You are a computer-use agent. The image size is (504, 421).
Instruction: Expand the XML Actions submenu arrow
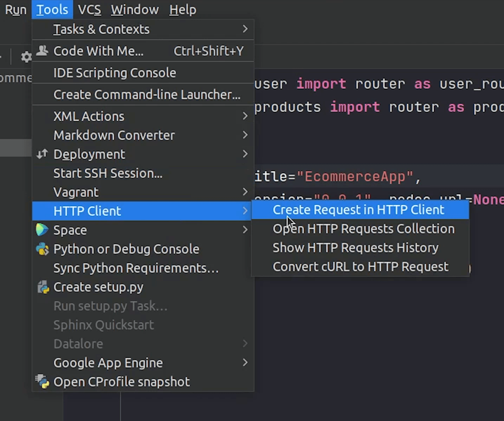245,116
